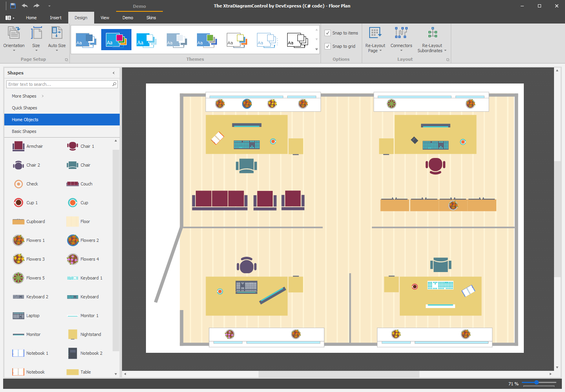This screenshot has height=392, width=565.
Task: Click the Re-Layout Page icon
Action: pos(375,33)
